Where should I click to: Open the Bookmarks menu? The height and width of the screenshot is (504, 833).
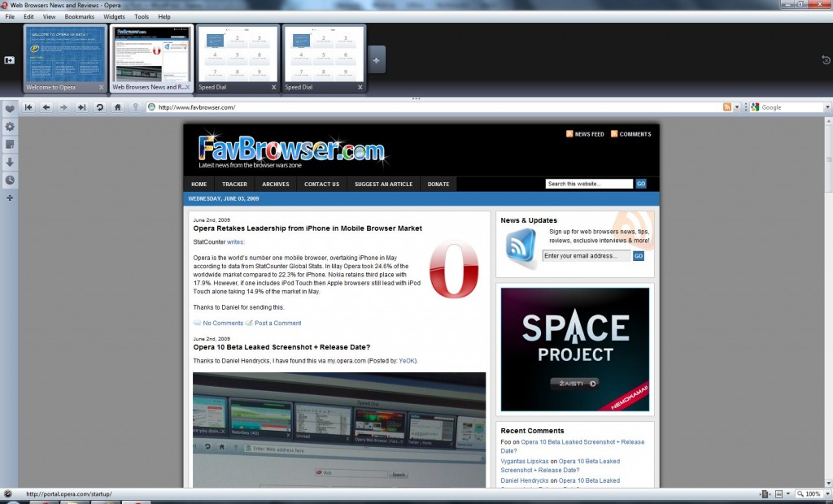coord(79,16)
